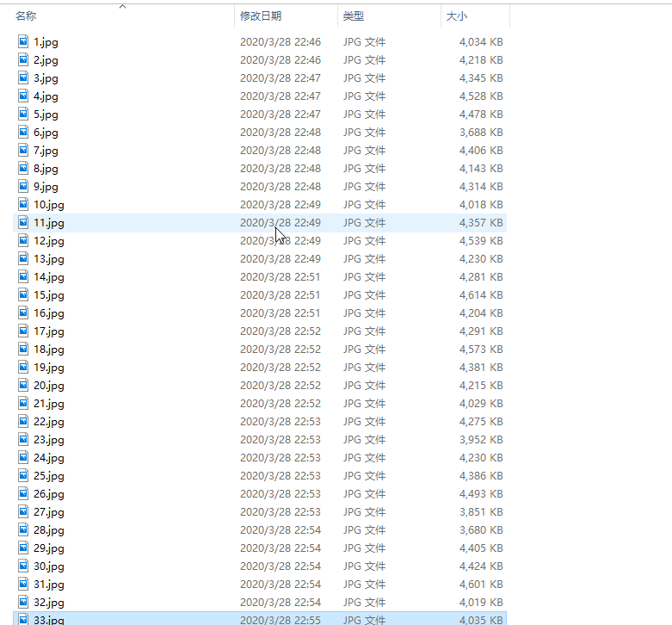Select the file name 29.jpg
This screenshot has width=672, height=625.
pyautogui.click(x=49, y=548)
